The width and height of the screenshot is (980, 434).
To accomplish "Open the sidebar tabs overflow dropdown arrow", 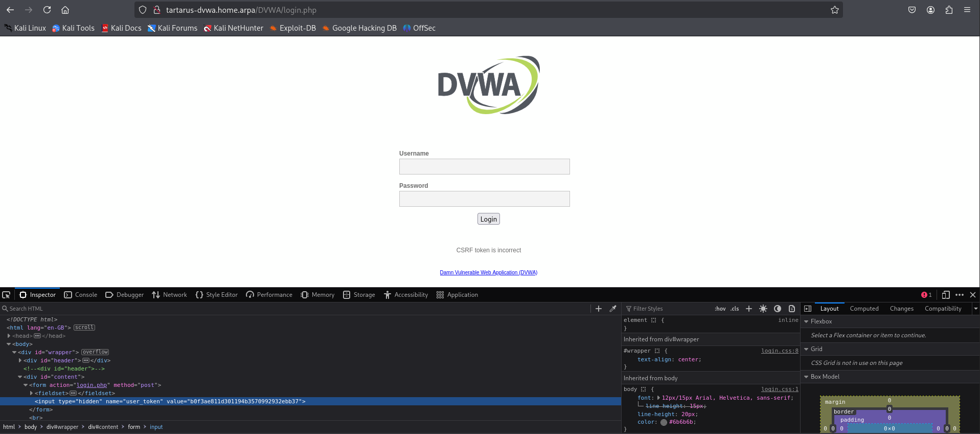I will click(x=975, y=309).
